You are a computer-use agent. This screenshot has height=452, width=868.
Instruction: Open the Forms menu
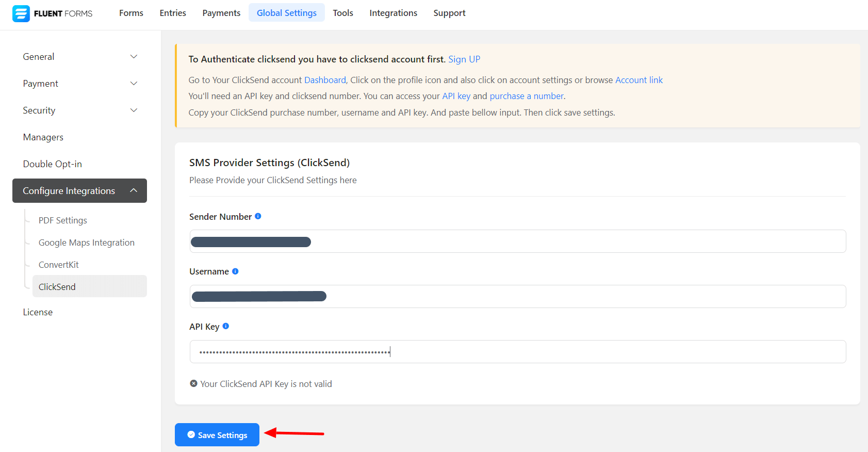click(x=131, y=13)
